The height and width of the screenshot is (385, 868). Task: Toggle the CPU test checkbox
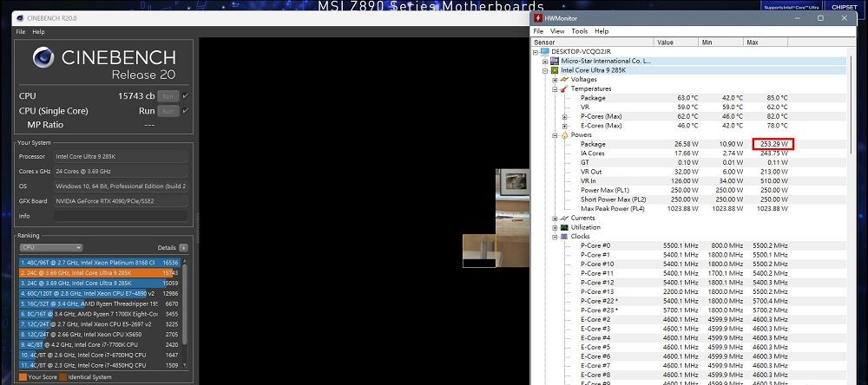(x=186, y=95)
